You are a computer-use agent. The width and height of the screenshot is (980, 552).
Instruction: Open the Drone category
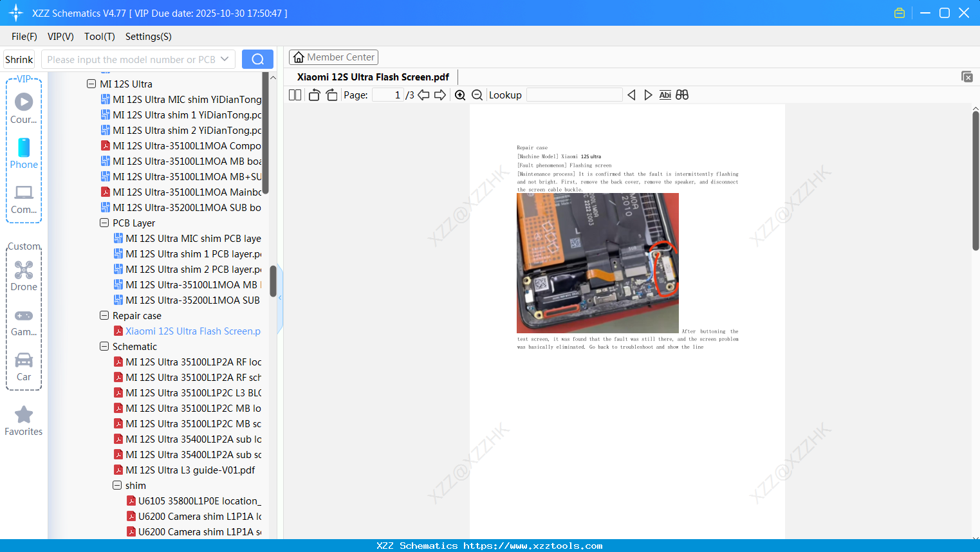click(24, 275)
